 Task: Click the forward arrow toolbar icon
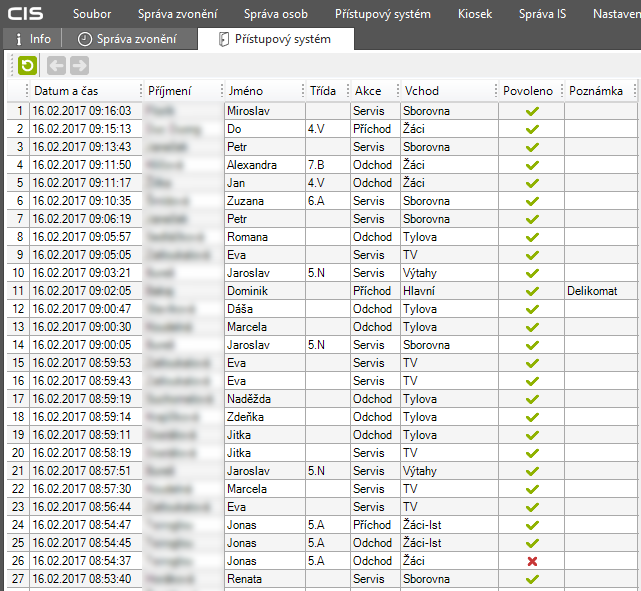(79, 66)
